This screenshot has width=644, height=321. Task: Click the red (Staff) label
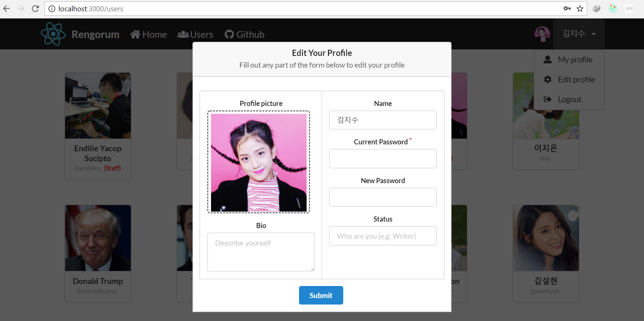pyautogui.click(x=112, y=168)
